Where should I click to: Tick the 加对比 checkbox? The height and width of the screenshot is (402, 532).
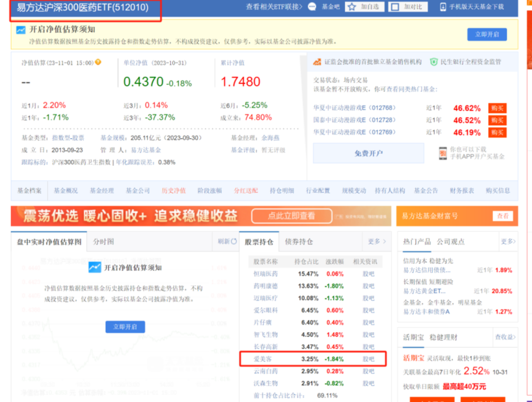click(x=395, y=7)
